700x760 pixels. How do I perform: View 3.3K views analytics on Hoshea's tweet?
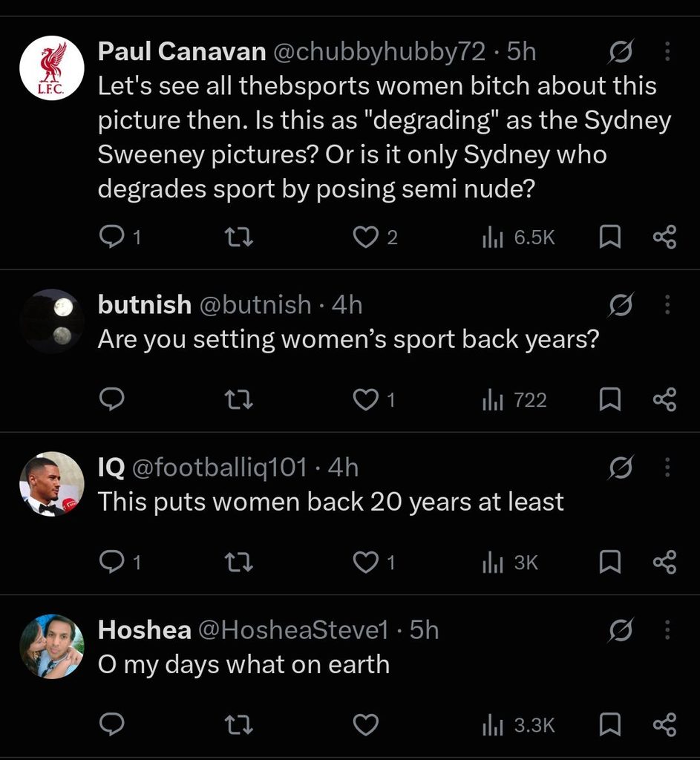tap(518, 725)
